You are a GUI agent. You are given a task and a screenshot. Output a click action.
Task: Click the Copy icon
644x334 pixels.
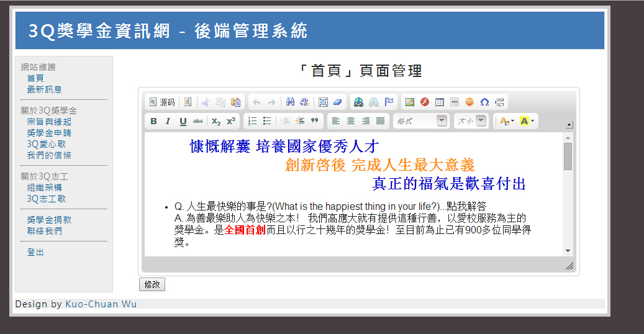pyautogui.click(x=220, y=102)
